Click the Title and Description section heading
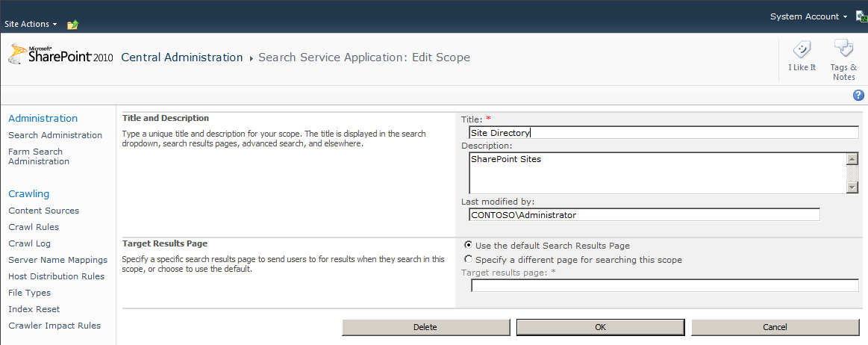The height and width of the screenshot is (345, 868). click(x=166, y=118)
